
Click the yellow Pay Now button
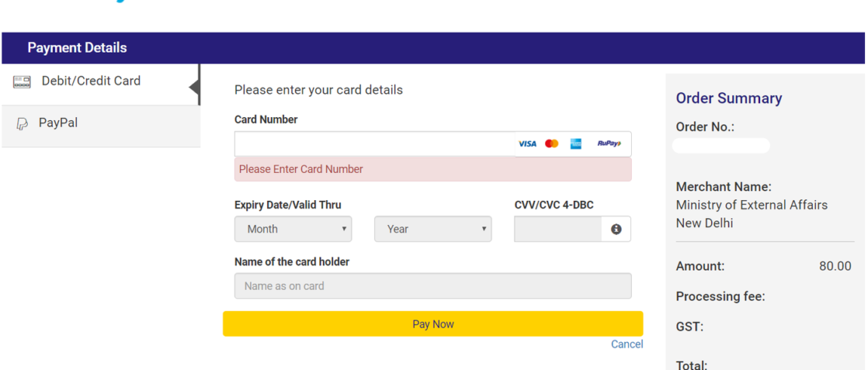coord(433,324)
